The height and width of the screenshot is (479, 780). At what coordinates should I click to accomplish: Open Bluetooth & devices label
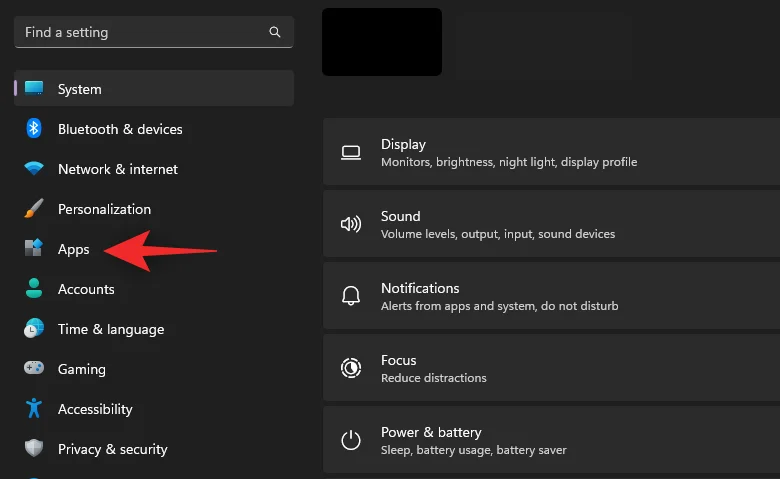[120, 129]
